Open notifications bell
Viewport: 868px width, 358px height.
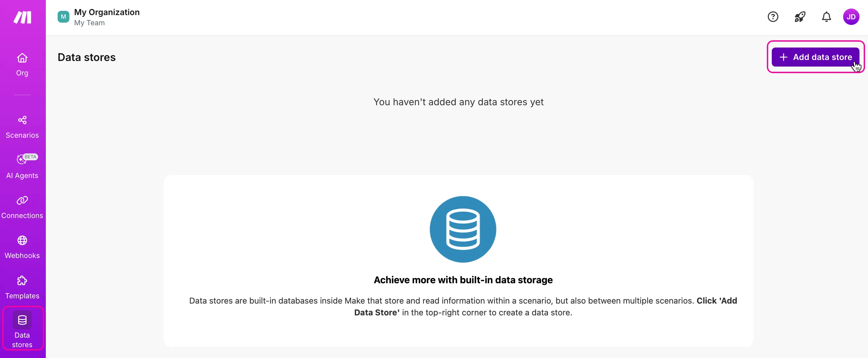[x=826, y=17]
